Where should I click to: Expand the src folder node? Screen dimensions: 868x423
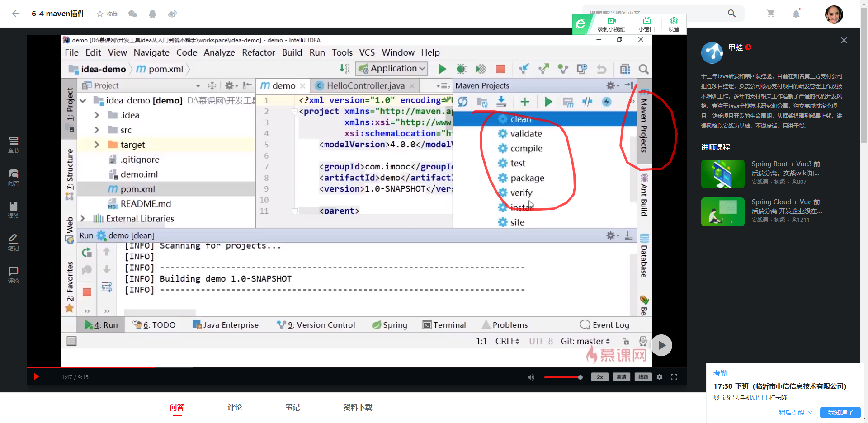coord(97,130)
